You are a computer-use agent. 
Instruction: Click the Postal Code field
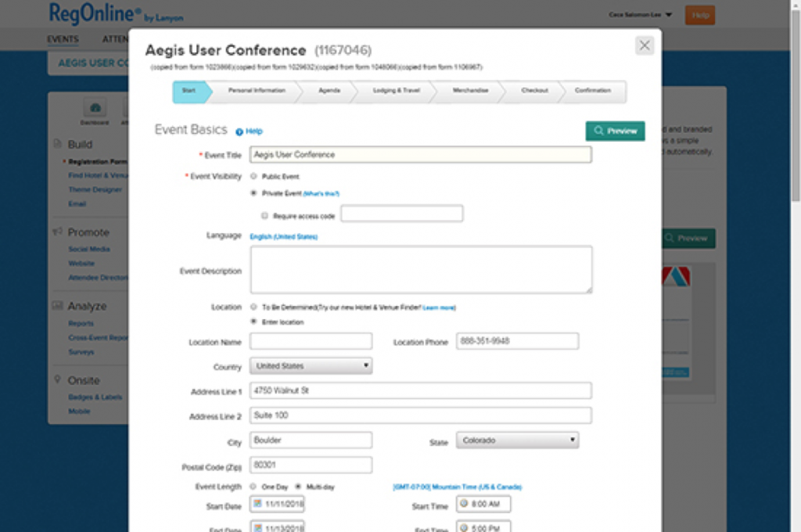tap(311, 465)
